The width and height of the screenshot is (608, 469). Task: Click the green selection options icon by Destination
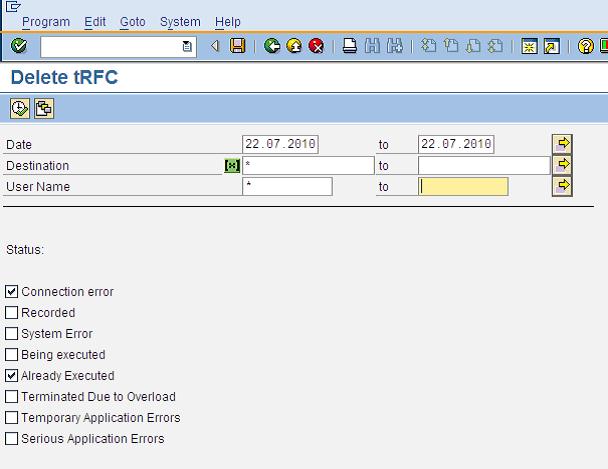(x=232, y=166)
